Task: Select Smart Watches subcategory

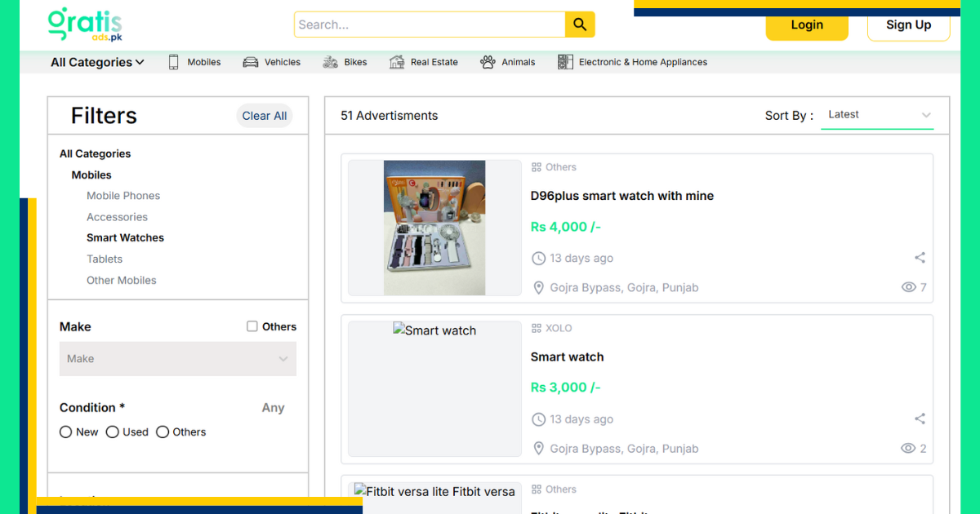Action: tap(126, 238)
